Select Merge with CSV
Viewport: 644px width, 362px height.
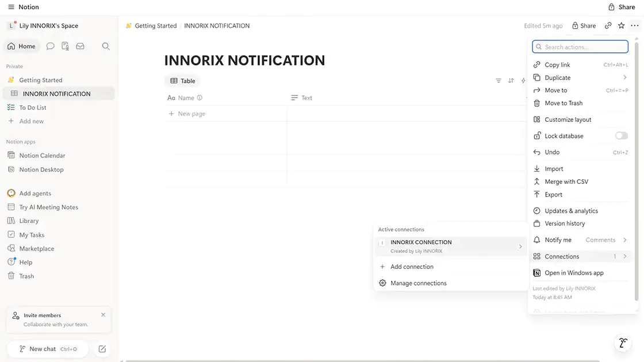pos(580,182)
